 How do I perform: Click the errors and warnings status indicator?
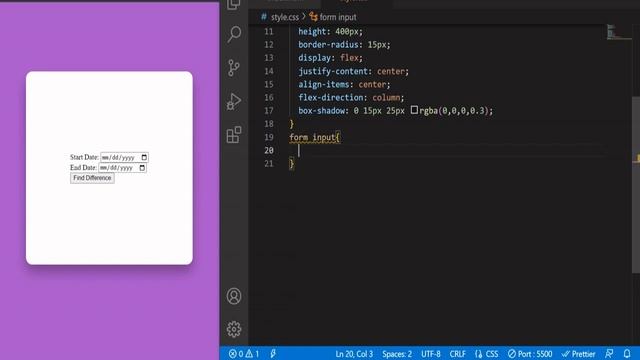pos(244,354)
